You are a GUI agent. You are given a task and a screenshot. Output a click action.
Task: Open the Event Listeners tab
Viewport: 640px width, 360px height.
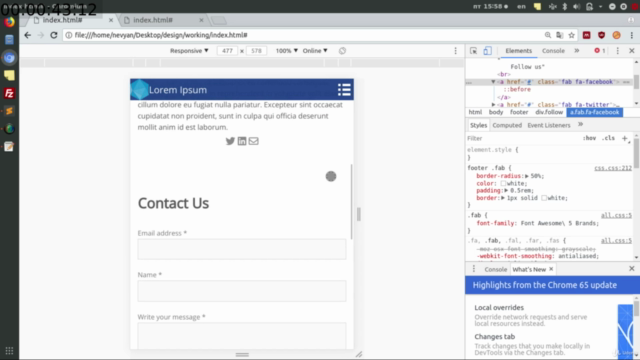(x=549, y=125)
